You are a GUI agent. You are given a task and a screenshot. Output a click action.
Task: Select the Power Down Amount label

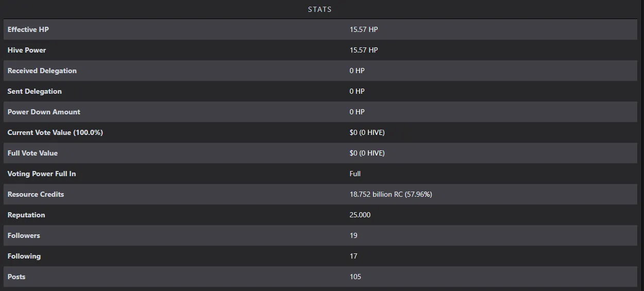[x=44, y=112]
